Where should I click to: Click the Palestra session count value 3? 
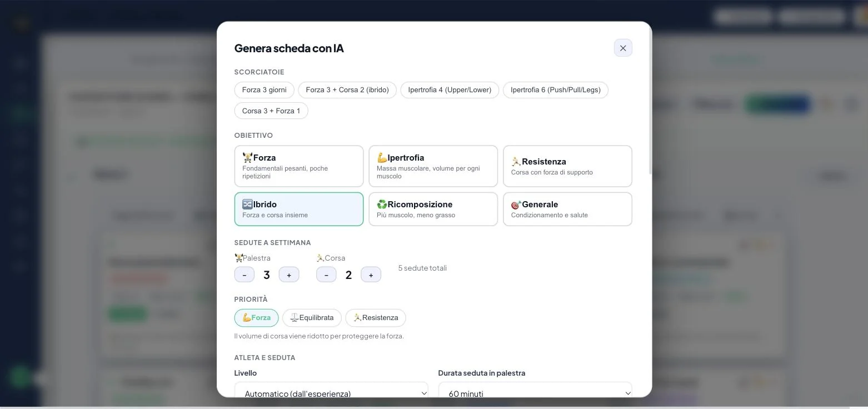coord(267,275)
